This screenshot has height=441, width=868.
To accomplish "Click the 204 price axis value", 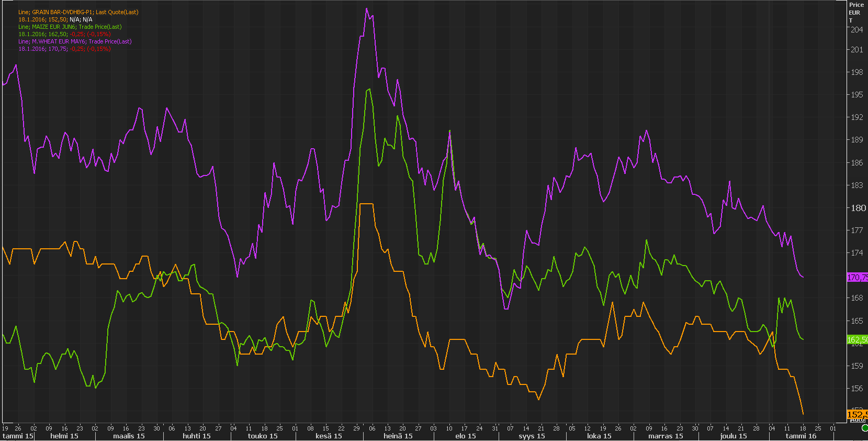I will pyautogui.click(x=857, y=30).
